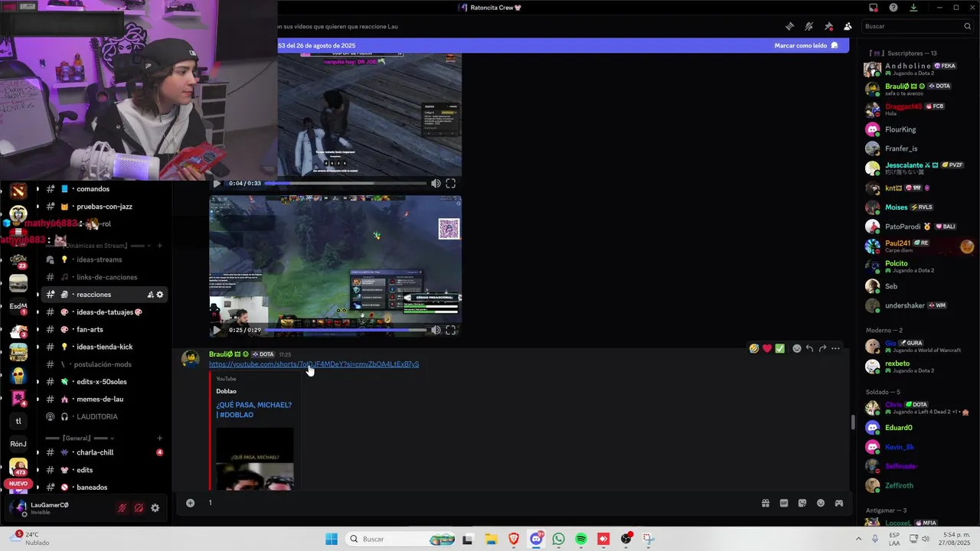Open Discord help question mark icon
Viewport: 980px width, 551px height.
[x=893, y=8]
